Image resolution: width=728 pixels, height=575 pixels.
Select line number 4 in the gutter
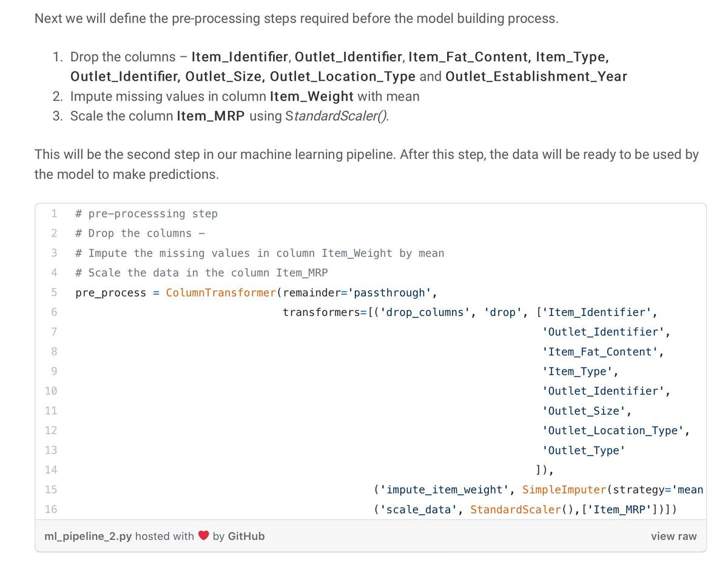(54, 272)
